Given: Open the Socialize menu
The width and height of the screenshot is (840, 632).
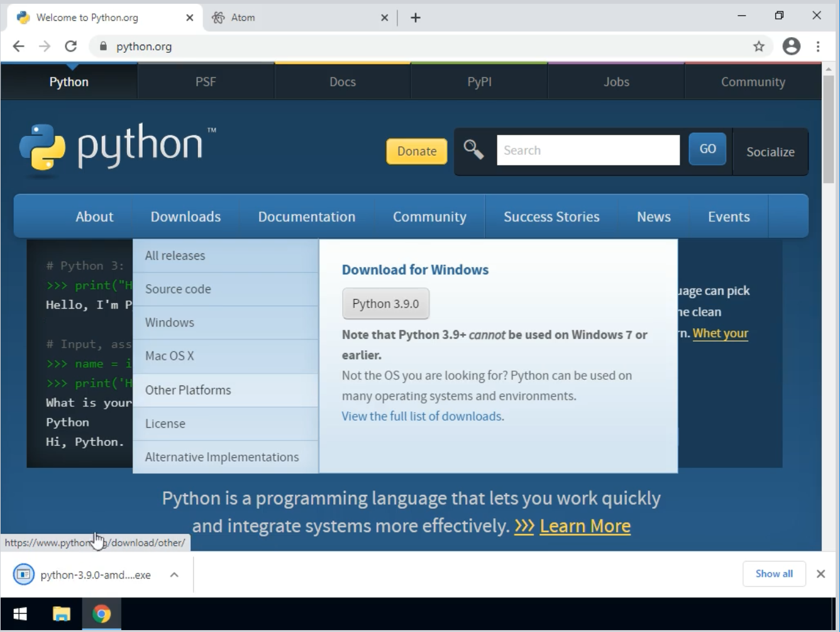Looking at the screenshot, I should point(770,152).
